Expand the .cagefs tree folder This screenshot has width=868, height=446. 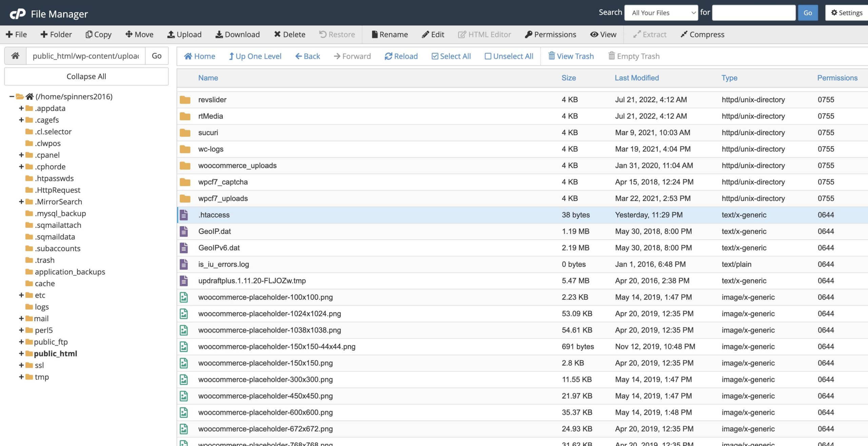click(x=21, y=120)
